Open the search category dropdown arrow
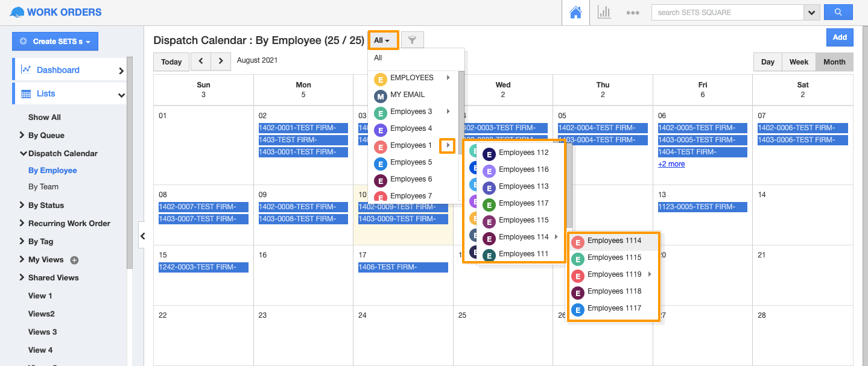This screenshot has width=868, height=366. click(x=812, y=12)
